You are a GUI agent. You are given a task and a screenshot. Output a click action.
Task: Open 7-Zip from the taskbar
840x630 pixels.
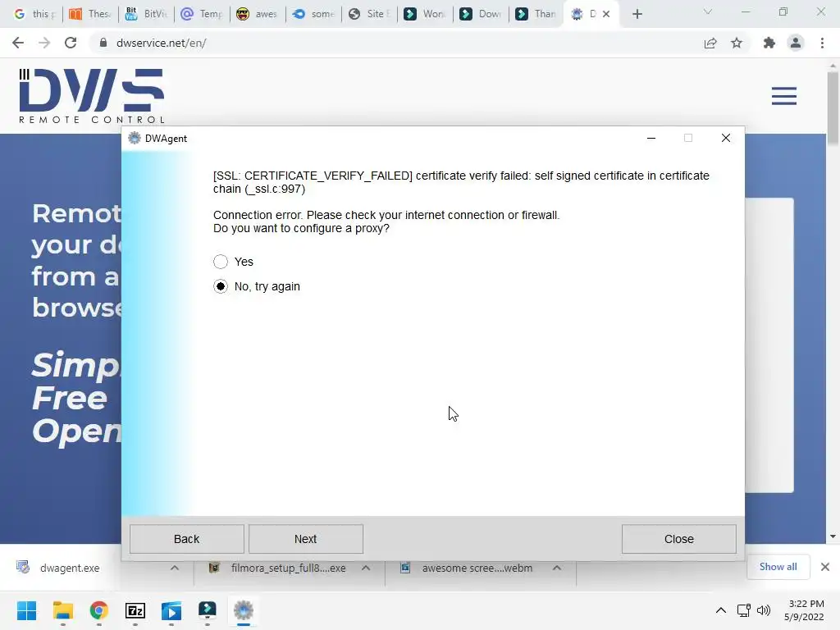[135, 610]
